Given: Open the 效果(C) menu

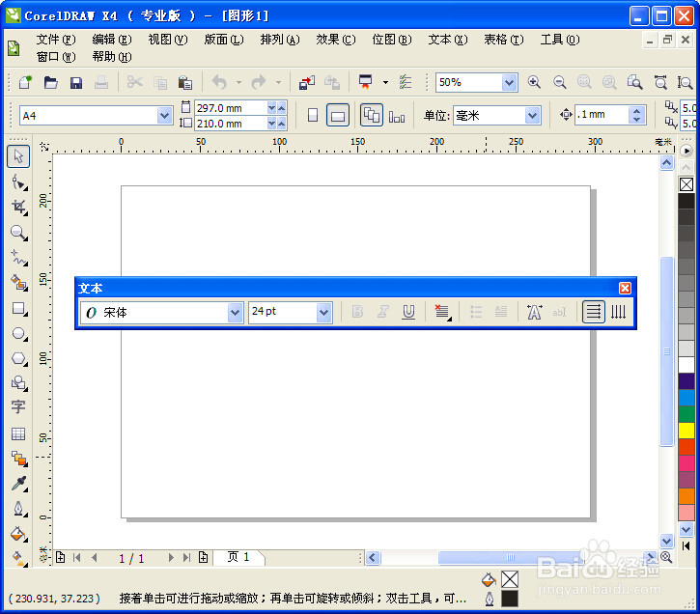Looking at the screenshot, I should [x=336, y=40].
